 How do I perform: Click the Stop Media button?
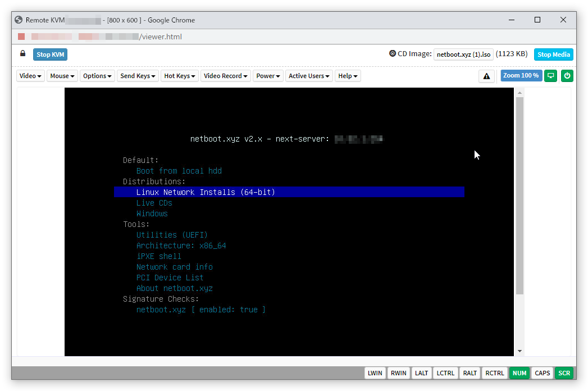pos(553,54)
